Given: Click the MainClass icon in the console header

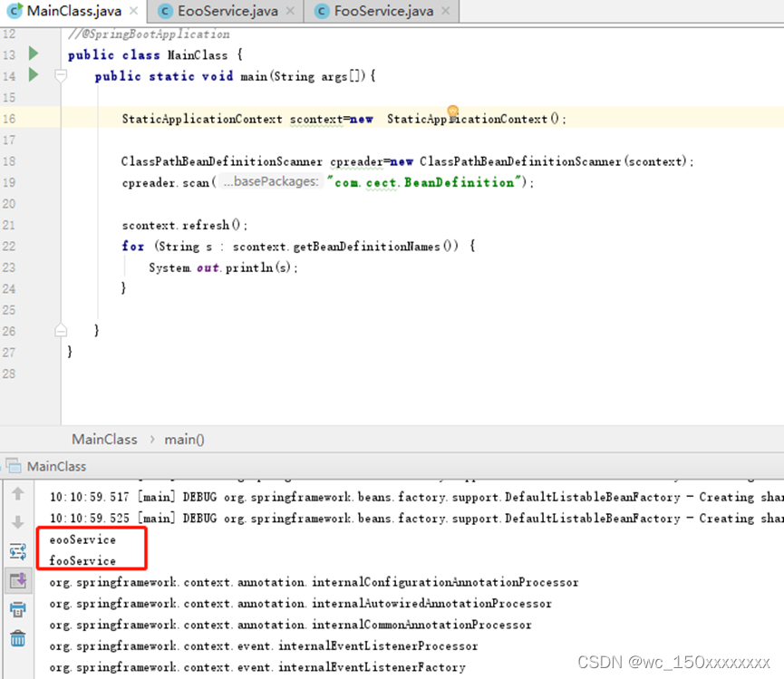Looking at the screenshot, I should 13,465.
